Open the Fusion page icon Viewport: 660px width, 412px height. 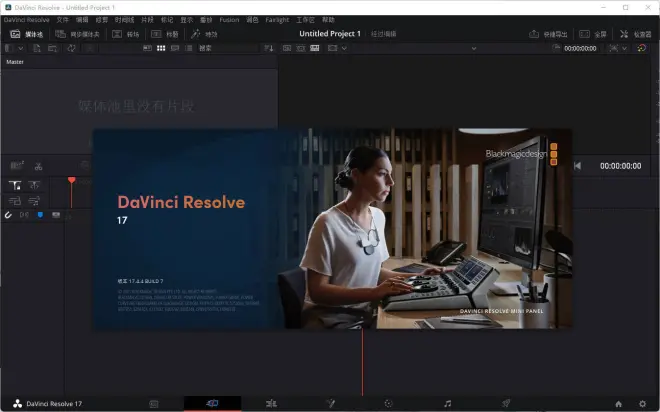point(330,403)
